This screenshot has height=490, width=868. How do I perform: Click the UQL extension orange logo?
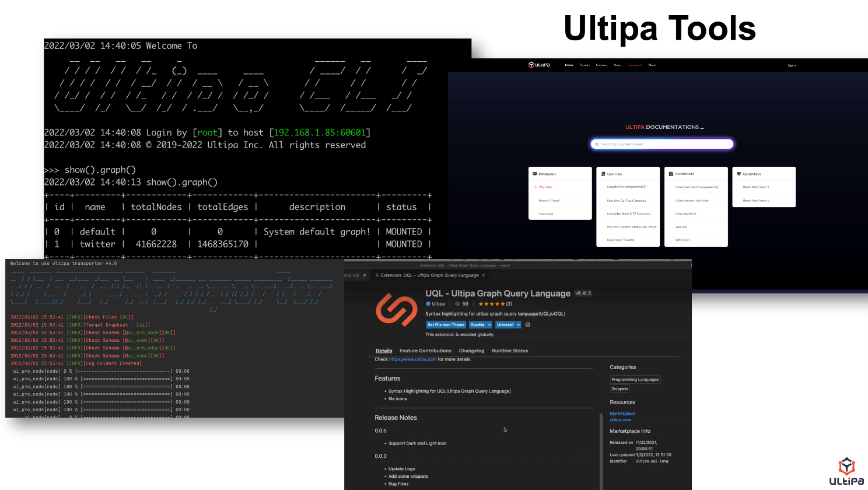[x=397, y=309]
